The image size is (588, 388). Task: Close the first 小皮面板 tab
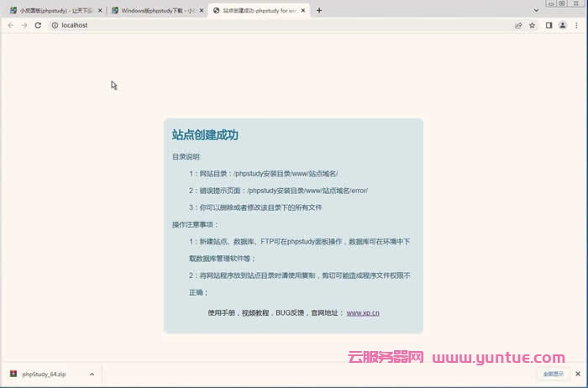coord(100,11)
